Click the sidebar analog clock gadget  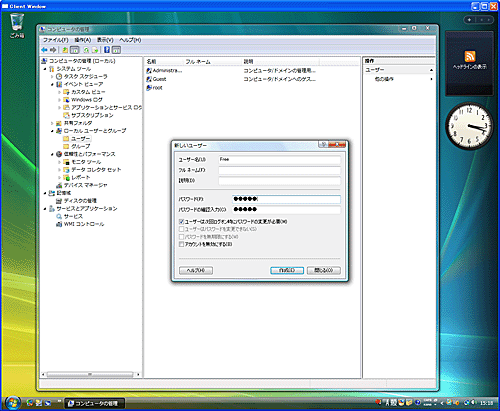[x=469, y=126]
